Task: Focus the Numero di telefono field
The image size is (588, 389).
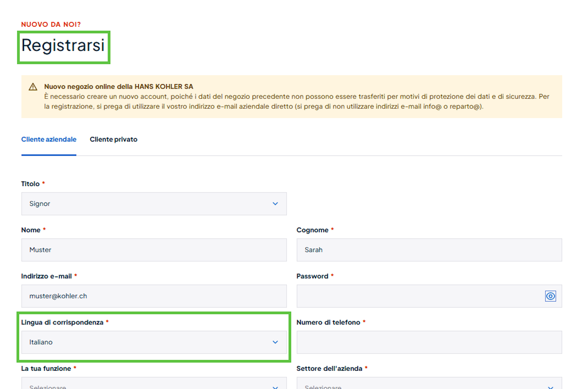Action: coord(429,342)
